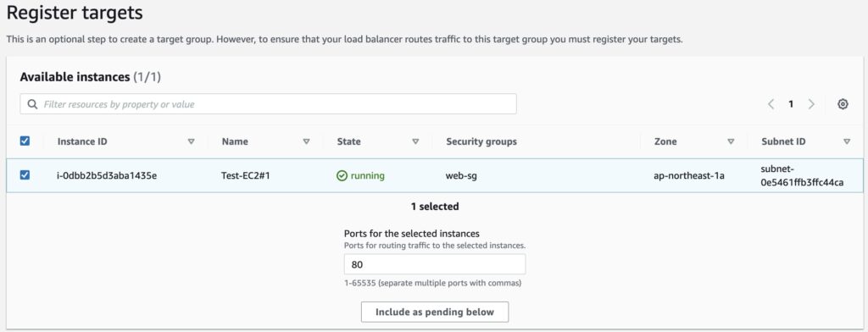
Task: Toggle the select-all instances checkbox
Action: 25,141
